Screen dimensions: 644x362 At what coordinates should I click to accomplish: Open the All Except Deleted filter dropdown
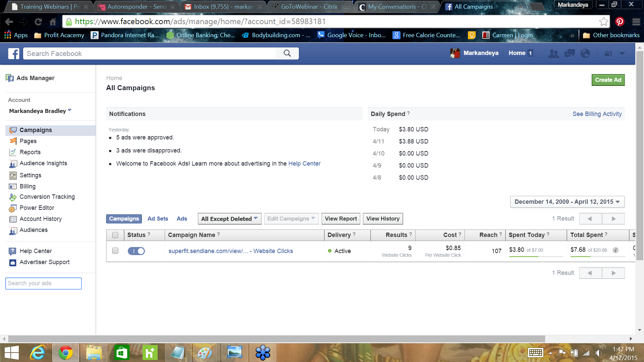(229, 219)
